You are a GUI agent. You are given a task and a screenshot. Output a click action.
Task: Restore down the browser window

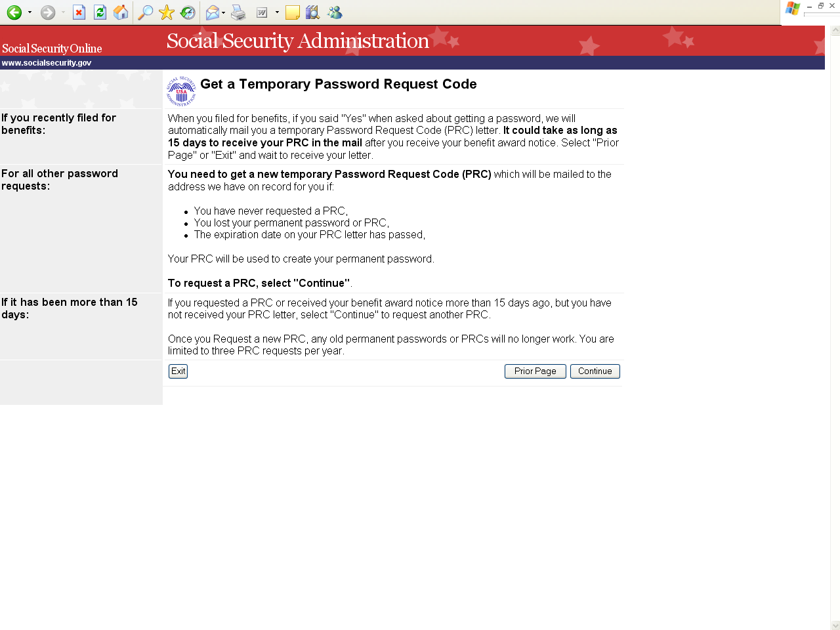click(x=820, y=6)
